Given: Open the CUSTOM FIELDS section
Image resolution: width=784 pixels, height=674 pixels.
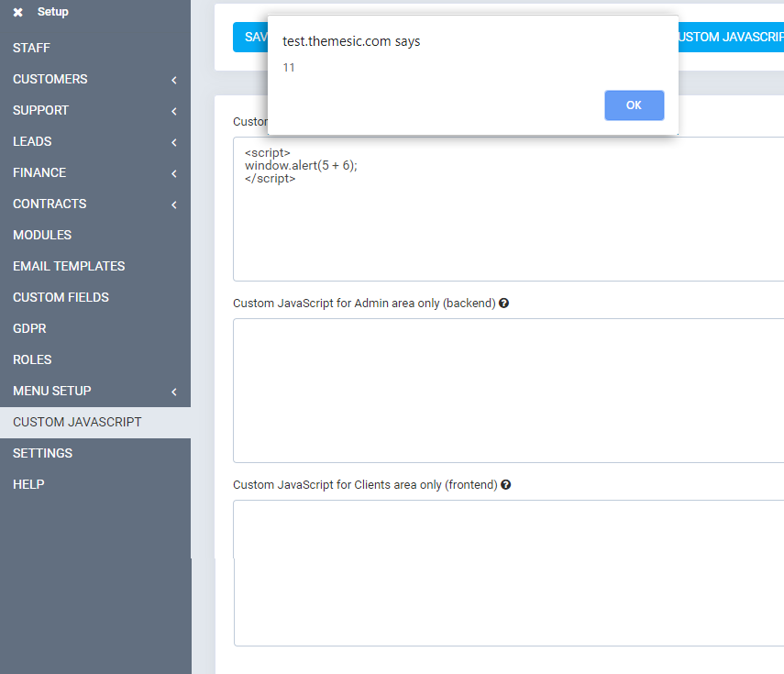Looking at the screenshot, I should 61,297.
